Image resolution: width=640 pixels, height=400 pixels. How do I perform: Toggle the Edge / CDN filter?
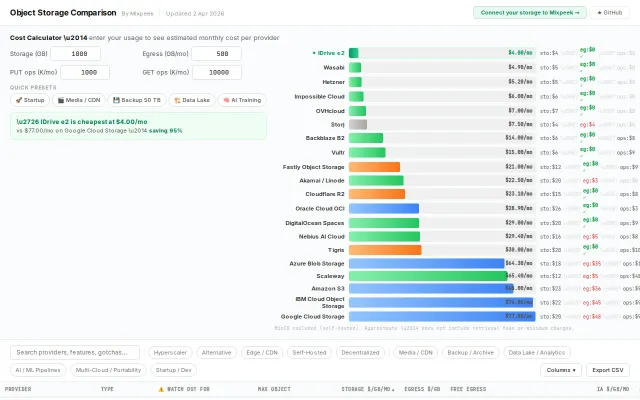click(262, 352)
